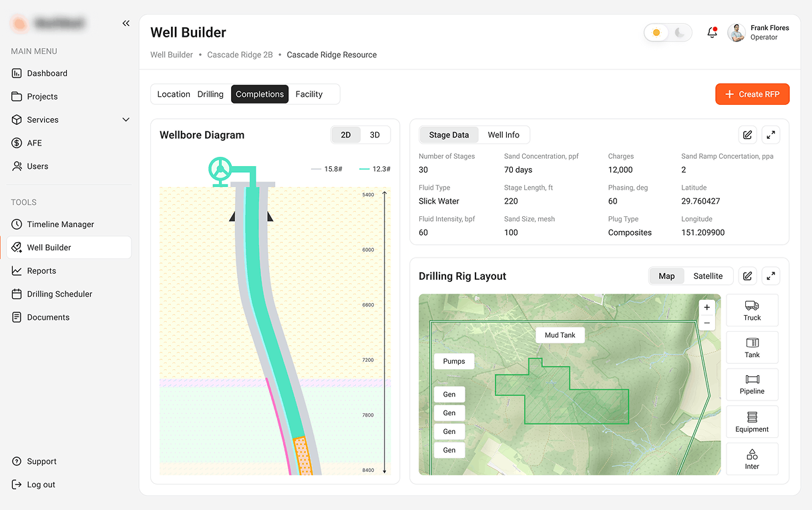Add a Truck to the rig layout
Image resolution: width=812 pixels, height=510 pixels.
pos(752,310)
